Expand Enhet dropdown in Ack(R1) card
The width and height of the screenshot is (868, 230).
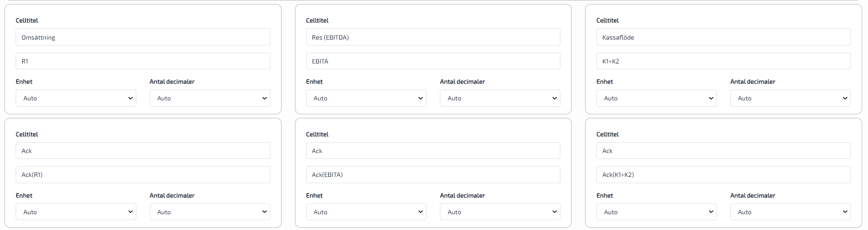point(76,212)
